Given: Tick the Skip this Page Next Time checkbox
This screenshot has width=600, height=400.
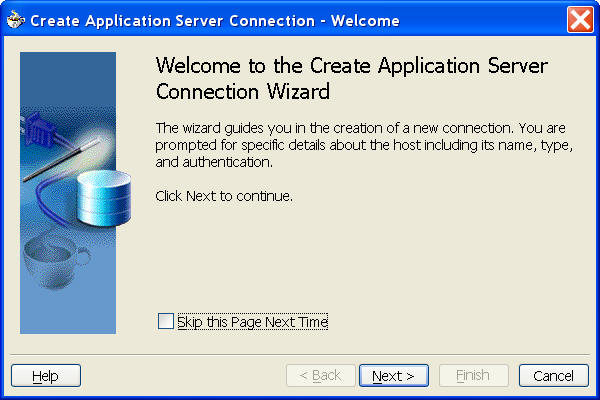Looking at the screenshot, I should [x=166, y=321].
